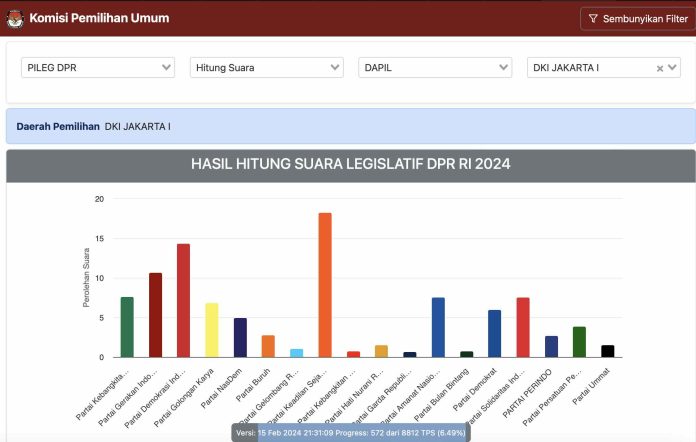Click chevron arrow of Hitung Suara selector
The width and height of the screenshot is (696, 442).
click(x=335, y=67)
